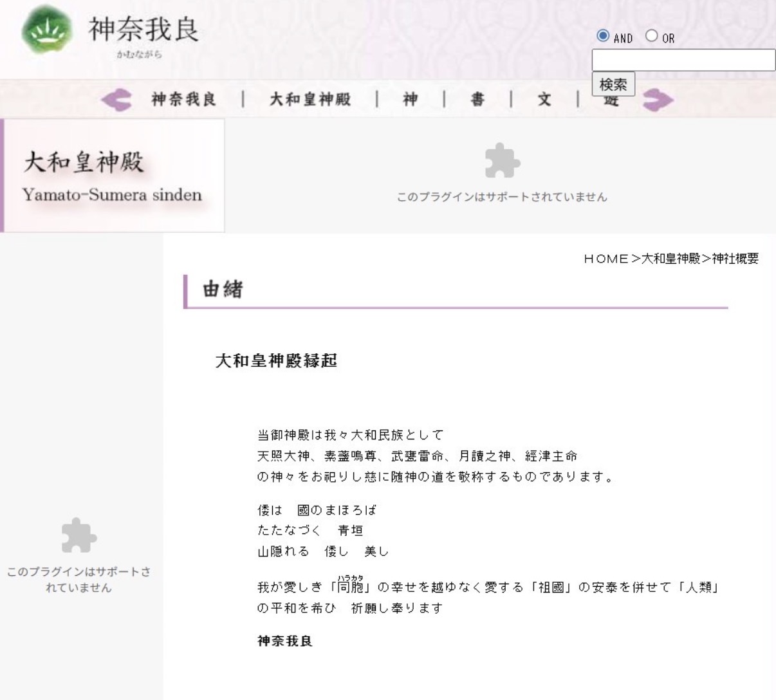Click the unsupported plugin icon in left sidebar

coord(79,535)
